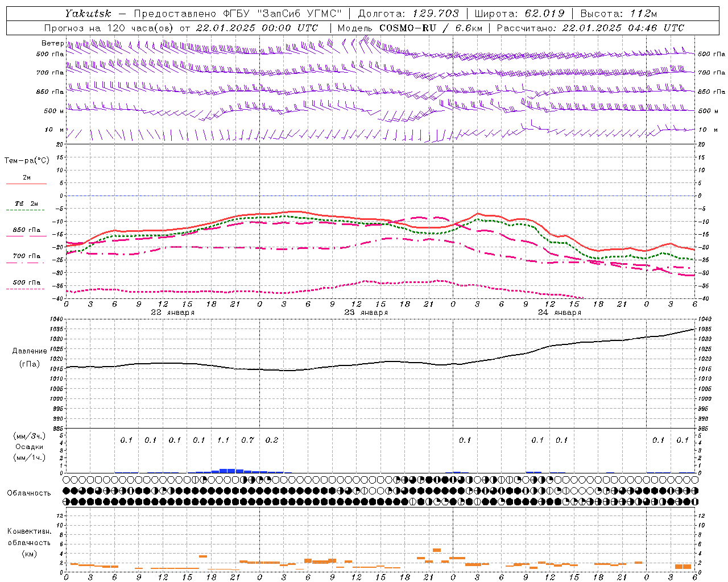Click the Ветер section label

[52, 43]
